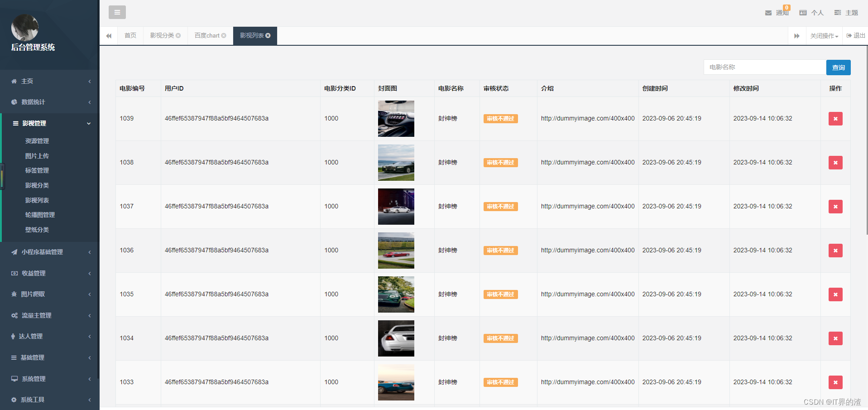Viewport: 868px width, 410px height.
Task: Delete movie 1036 with red X button
Action: pyautogui.click(x=835, y=251)
